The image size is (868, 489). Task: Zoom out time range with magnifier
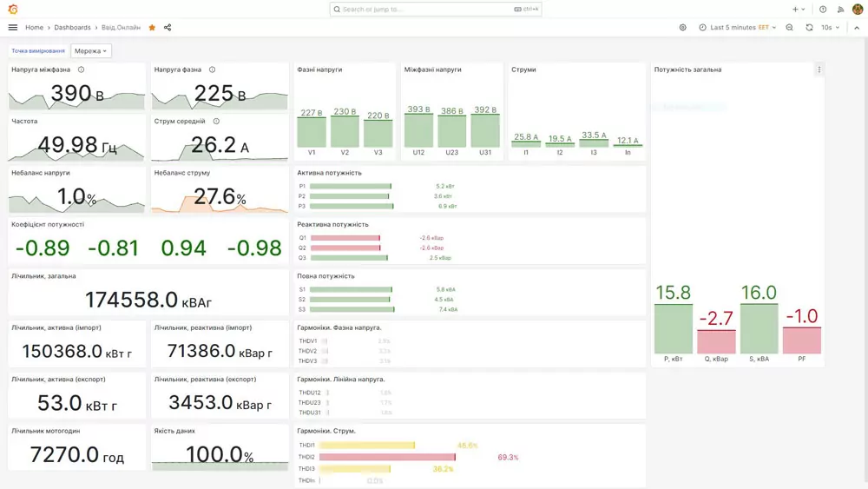coord(789,27)
